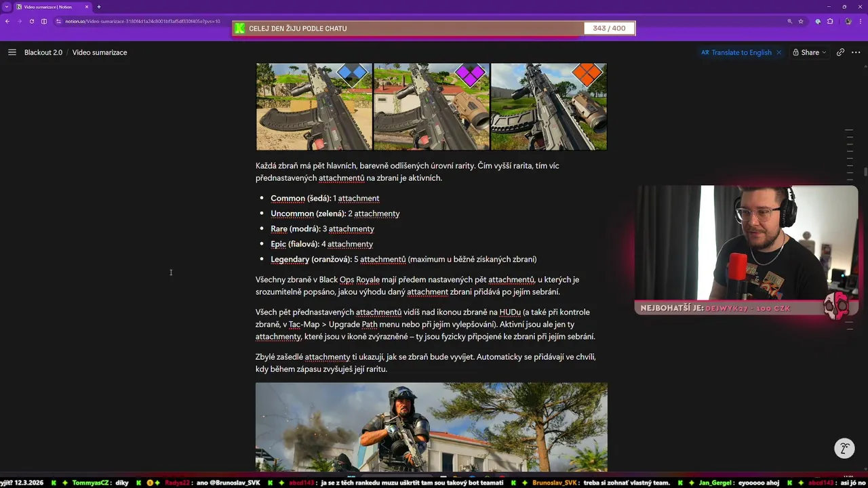
Task: Click the text Upgrade Path
Action: [x=353, y=325]
